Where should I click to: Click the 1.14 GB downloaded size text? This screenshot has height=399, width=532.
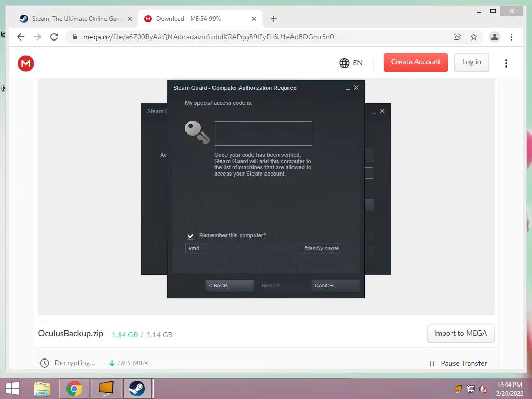[125, 335]
